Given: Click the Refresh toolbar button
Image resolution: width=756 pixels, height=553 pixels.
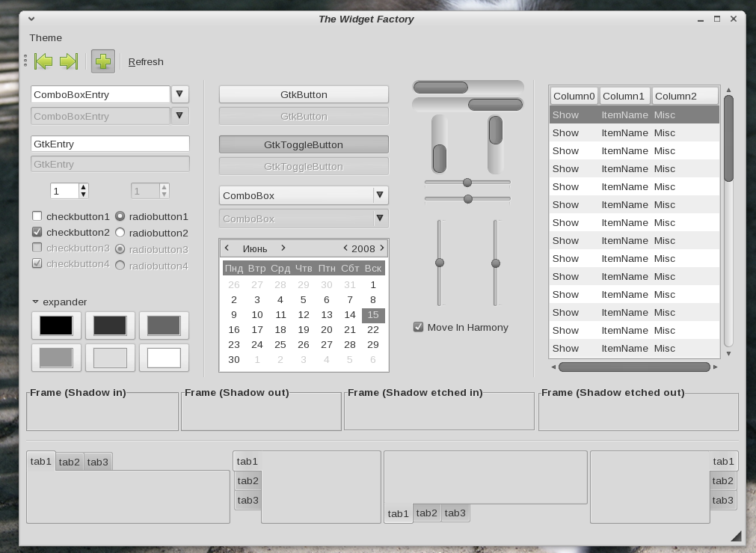Looking at the screenshot, I should click(x=146, y=62).
